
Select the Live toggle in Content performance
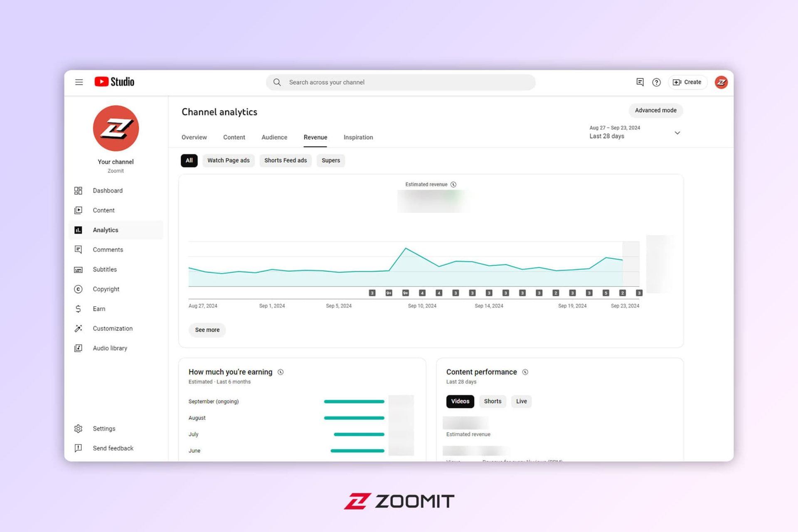(x=521, y=401)
